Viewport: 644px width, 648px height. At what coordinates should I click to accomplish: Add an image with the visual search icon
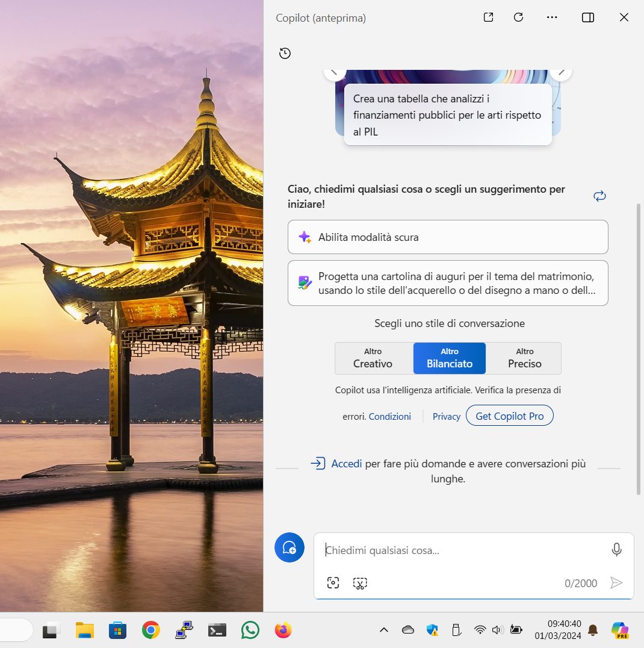333,583
